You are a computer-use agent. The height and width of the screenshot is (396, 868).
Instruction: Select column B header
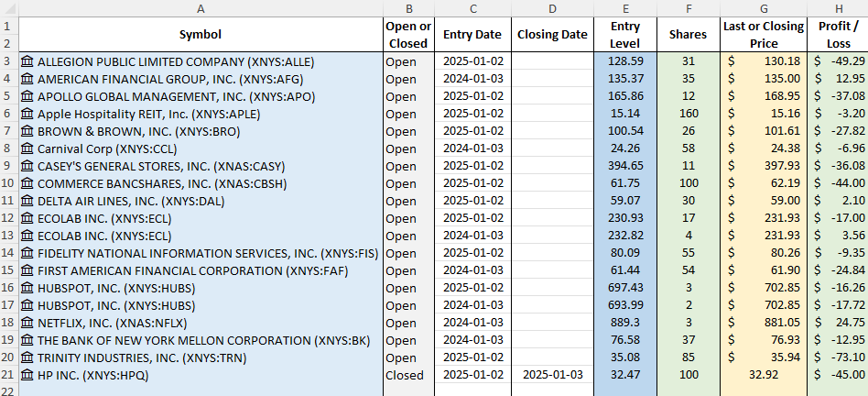(408, 8)
